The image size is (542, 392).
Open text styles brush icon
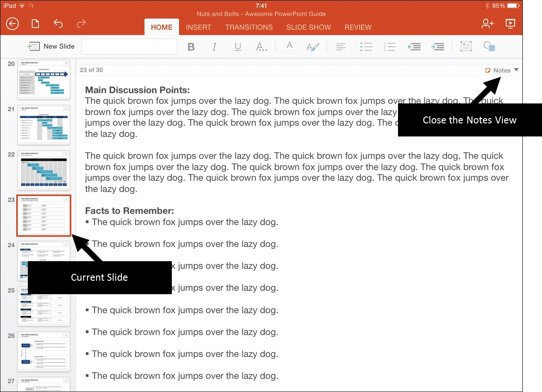click(313, 47)
